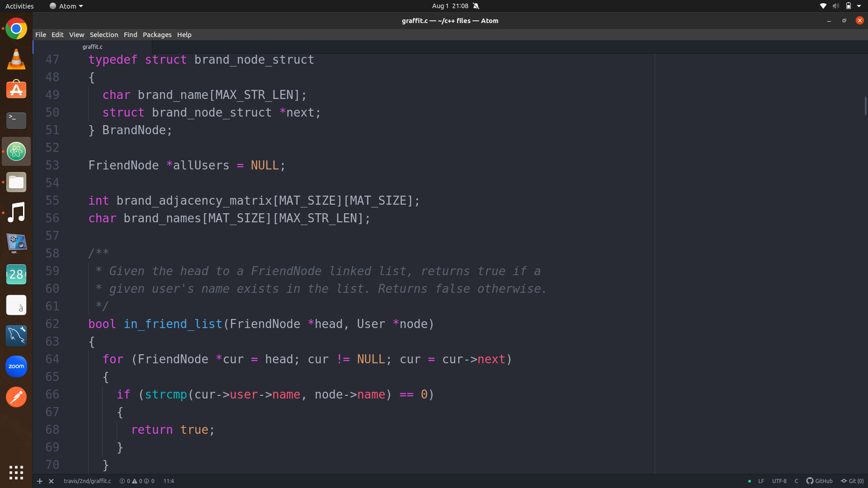Open Terminal from the dock
This screenshot has width=868, height=488.
pos(16,121)
